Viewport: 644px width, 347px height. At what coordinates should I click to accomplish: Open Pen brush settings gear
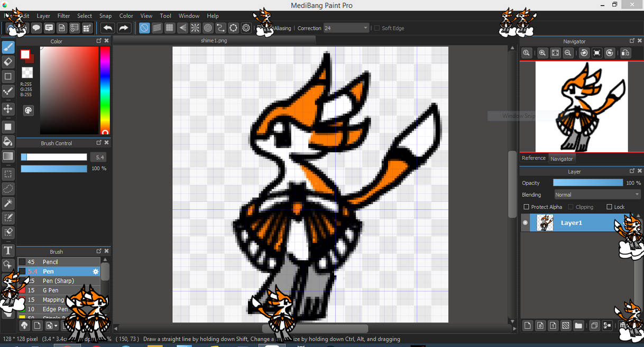tap(96, 271)
